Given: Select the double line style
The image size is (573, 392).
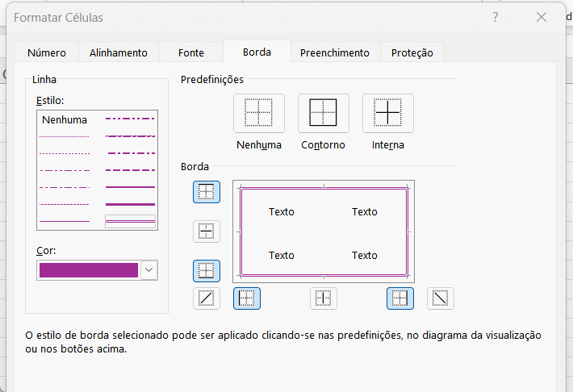Looking at the screenshot, I should 130,220.
